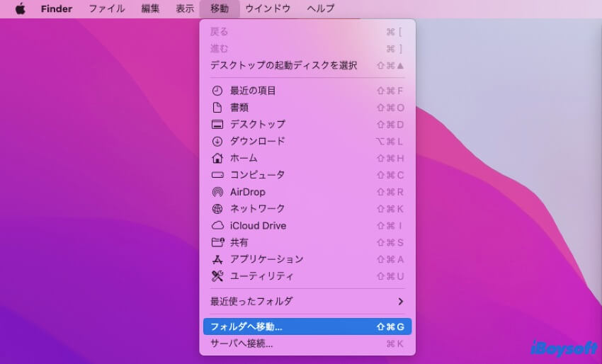
Task: Open アプリケーション folder from menu
Action: click(307, 259)
